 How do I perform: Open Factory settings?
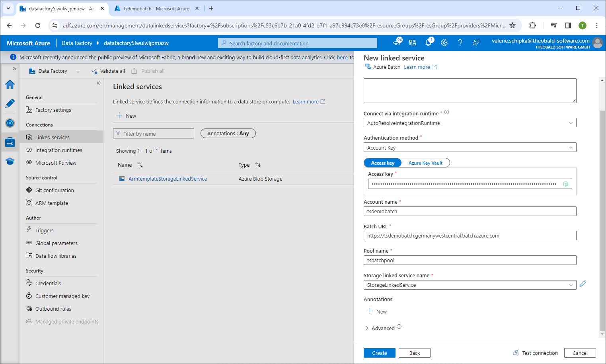pyautogui.click(x=53, y=110)
